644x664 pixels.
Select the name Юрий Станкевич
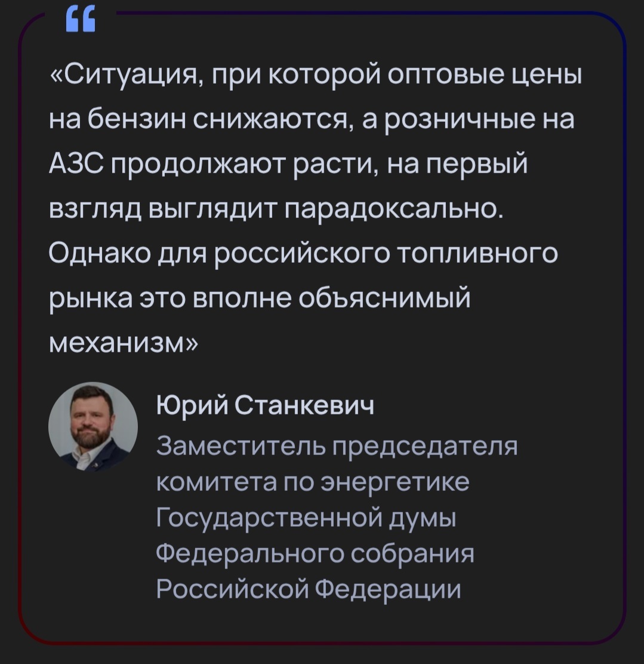click(x=266, y=407)
